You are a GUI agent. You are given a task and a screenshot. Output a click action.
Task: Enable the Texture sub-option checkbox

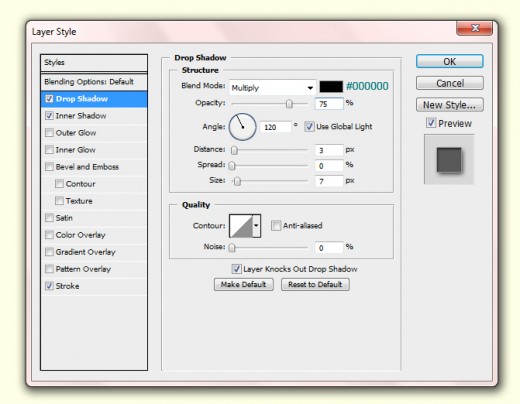(59, 201)
